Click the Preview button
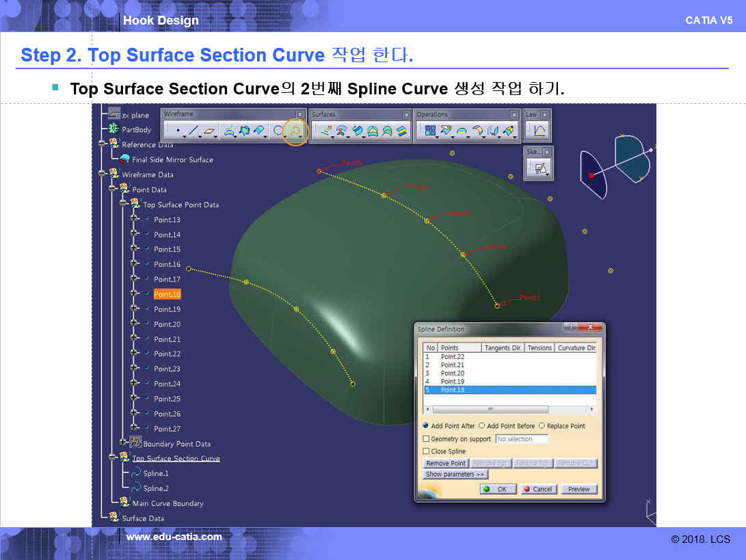The width and height of the screenshot is (746, 560). pyautogui.click(x=579, y=489)
